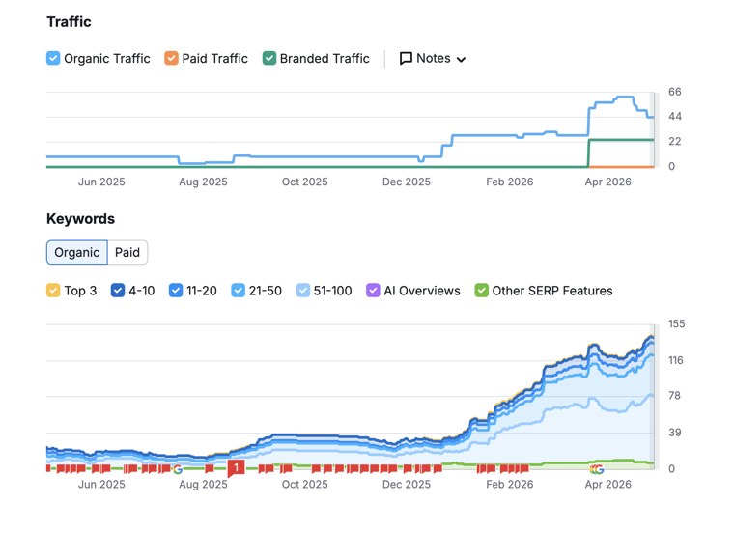Toggle the Paid Traffic checkbox
Viewport: 734px width, 560px height.
click(171, 59)
